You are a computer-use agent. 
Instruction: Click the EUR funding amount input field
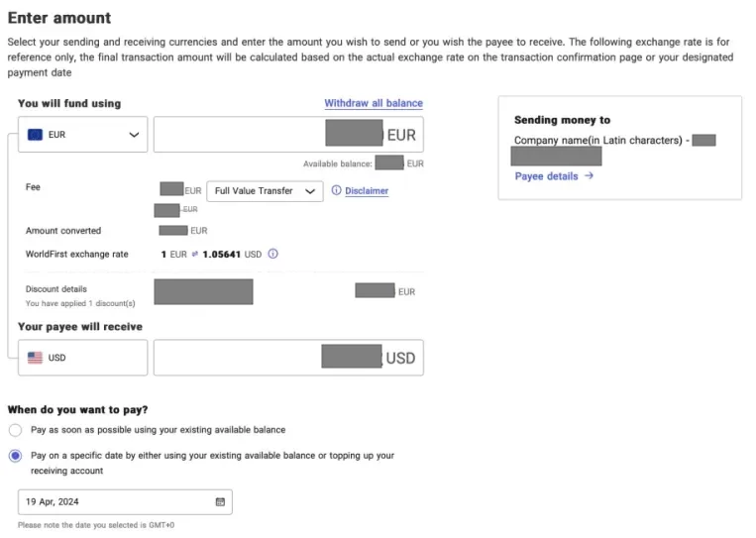pyautogui.click(x=288, y=135)
